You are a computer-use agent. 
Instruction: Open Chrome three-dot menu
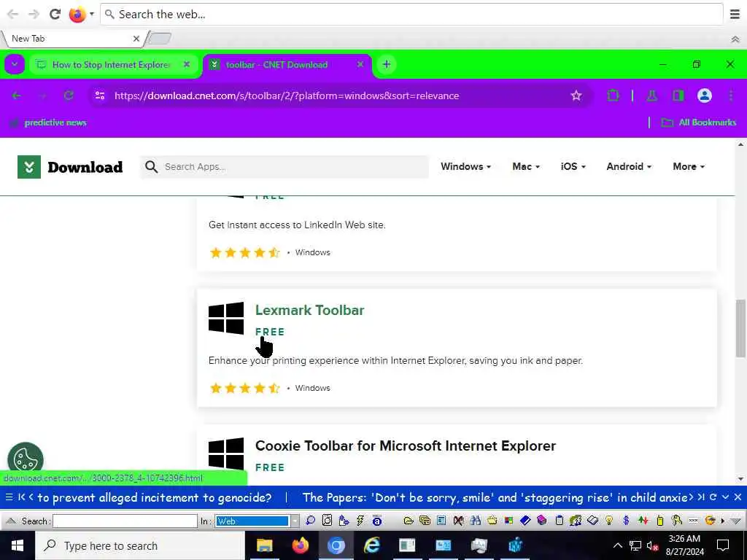[x=731, y=96]
